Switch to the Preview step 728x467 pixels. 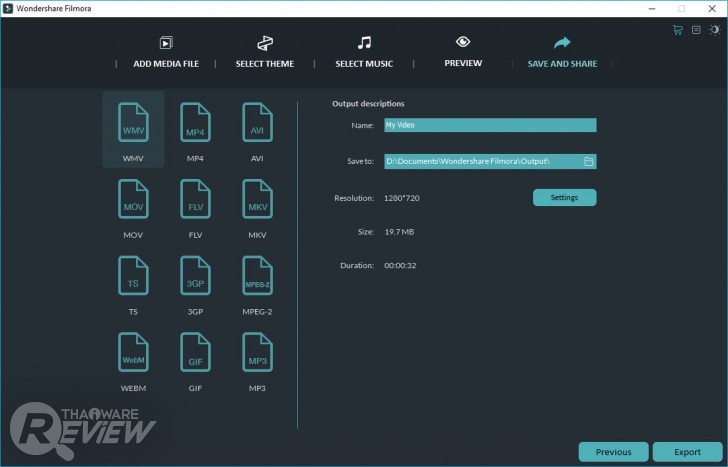click(463, 52)
